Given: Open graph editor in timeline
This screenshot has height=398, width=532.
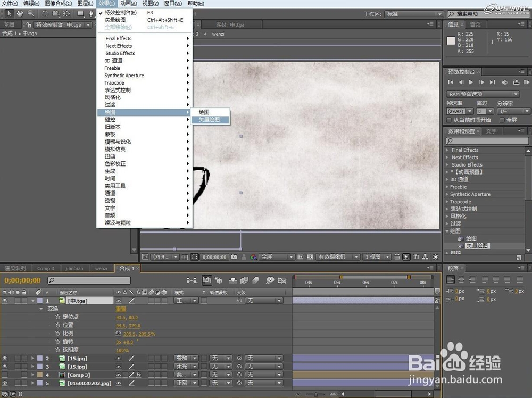Looking at the screenshot, I should (281, 280).
